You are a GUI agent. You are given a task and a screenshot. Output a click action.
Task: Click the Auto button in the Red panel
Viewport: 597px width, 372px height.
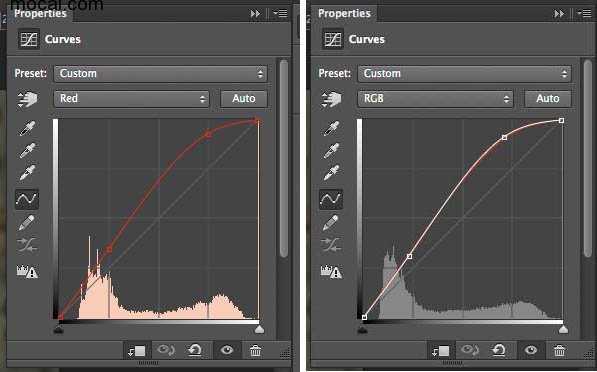[244, 99]
